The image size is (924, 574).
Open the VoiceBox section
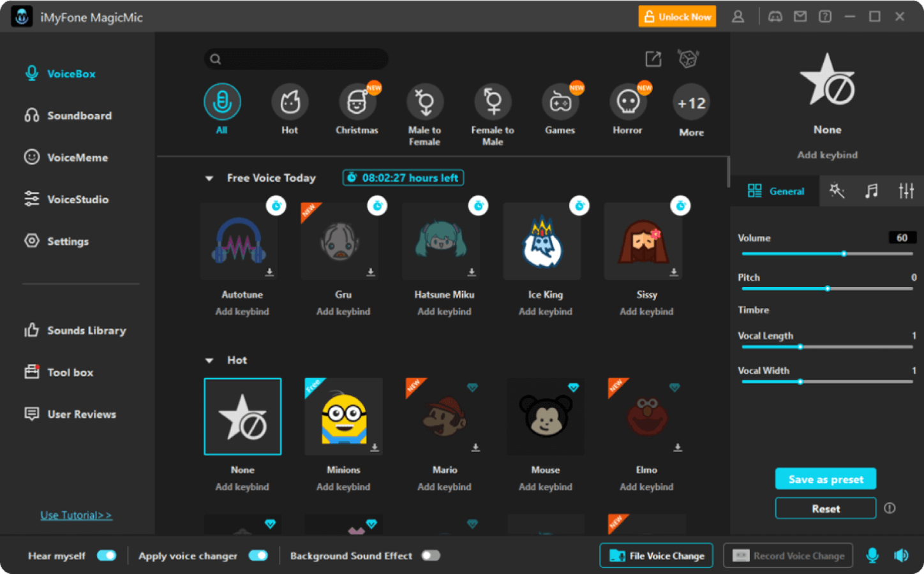click(61, 74)
